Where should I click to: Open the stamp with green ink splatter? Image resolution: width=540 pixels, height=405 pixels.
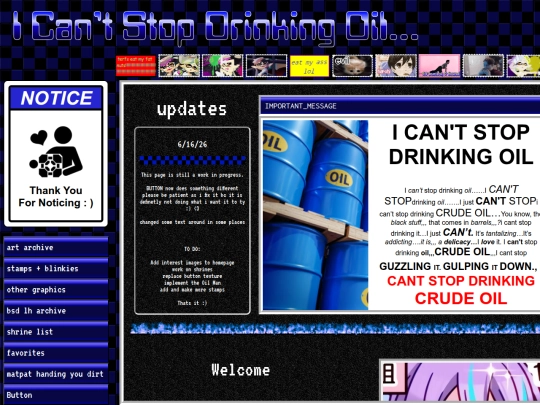click(x=222, y=65)
